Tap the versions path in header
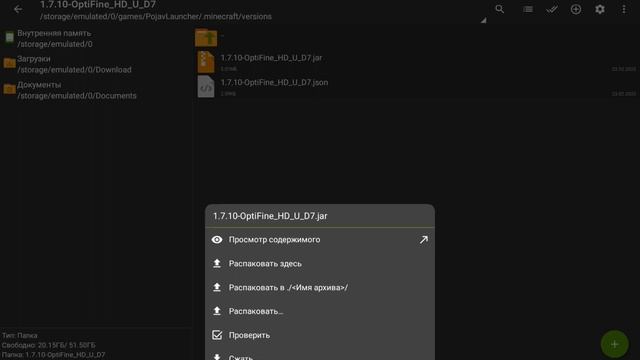Screen dimensions: 640x360 [156, 17]
